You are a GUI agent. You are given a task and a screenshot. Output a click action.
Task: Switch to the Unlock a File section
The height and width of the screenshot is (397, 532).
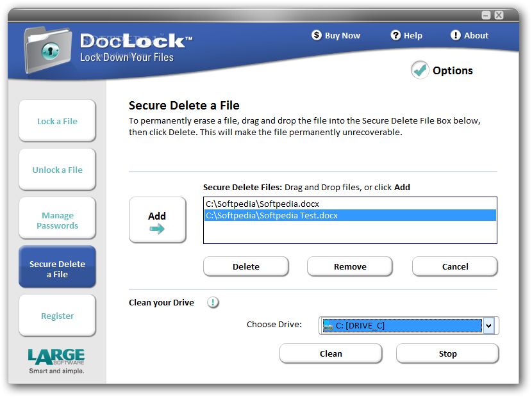pyautogui.click(x=57, y=170)
